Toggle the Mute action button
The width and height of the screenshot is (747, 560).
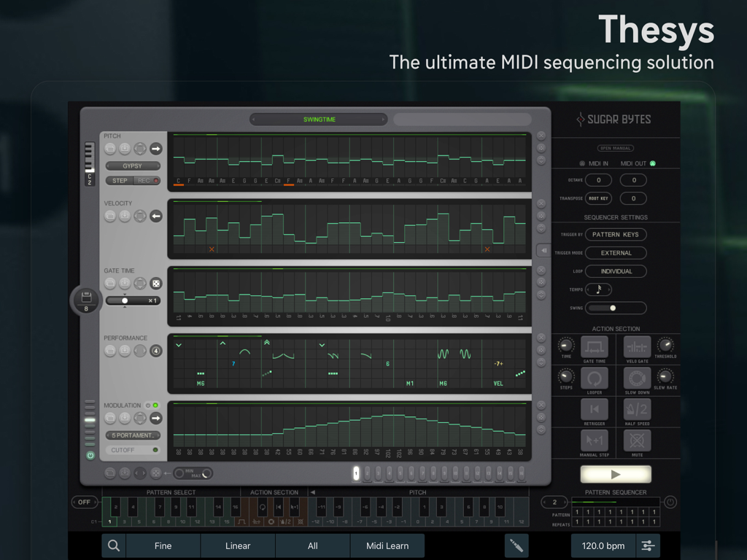click(x=637, y=440)
